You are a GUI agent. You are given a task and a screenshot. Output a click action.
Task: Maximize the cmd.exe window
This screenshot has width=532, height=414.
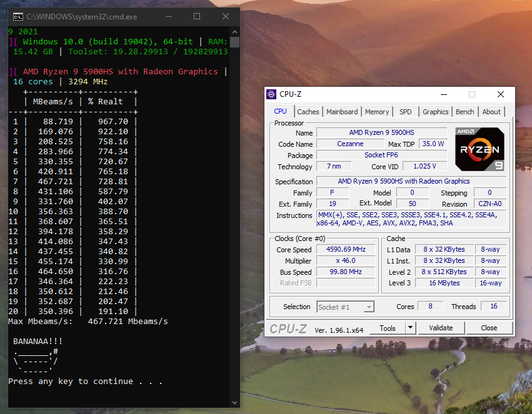click(197, 17)
